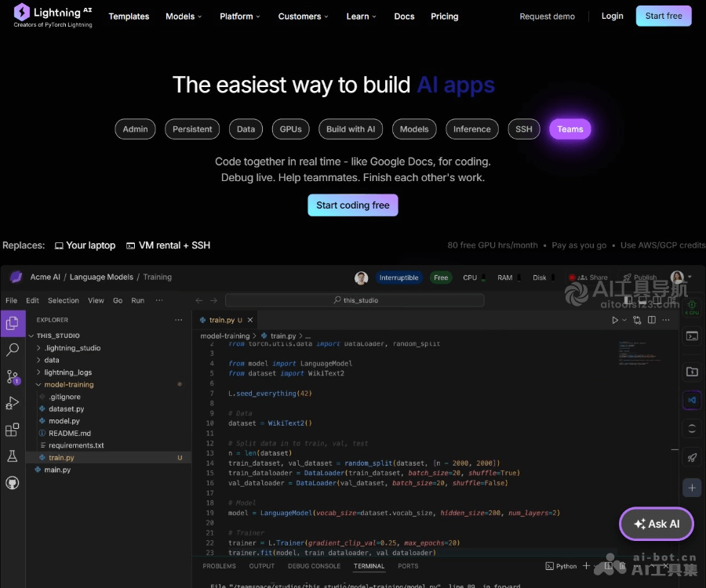Click the this_studio search field
Image resolution: width=706 pixels, height=588 pixels.
[x=355, y=300]
